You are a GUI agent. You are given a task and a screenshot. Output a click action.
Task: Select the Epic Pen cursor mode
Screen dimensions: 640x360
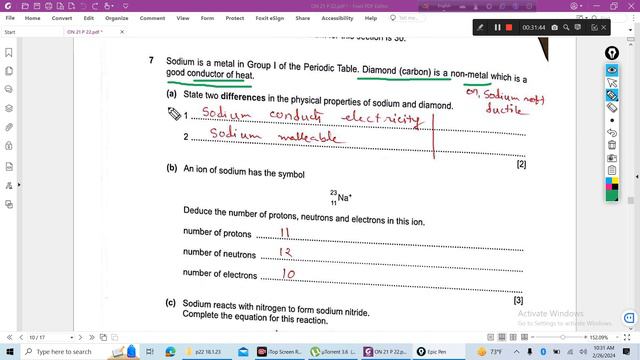pos(611,83)
